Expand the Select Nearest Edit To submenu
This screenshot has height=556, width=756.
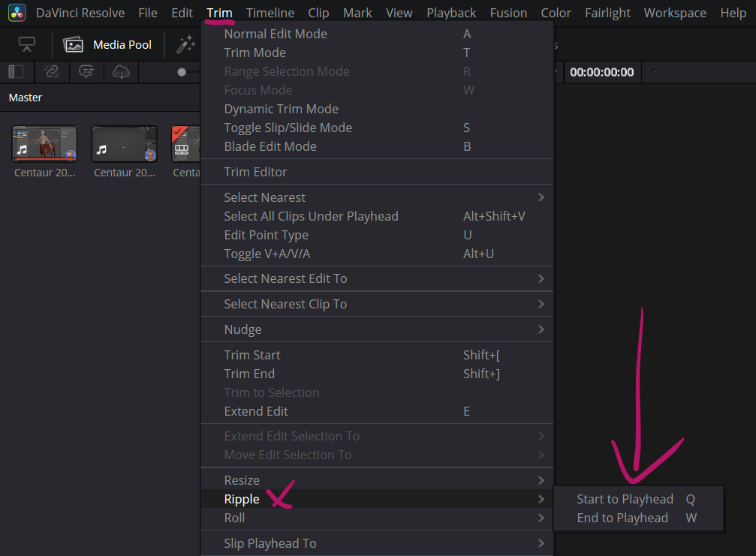(285, 278)
